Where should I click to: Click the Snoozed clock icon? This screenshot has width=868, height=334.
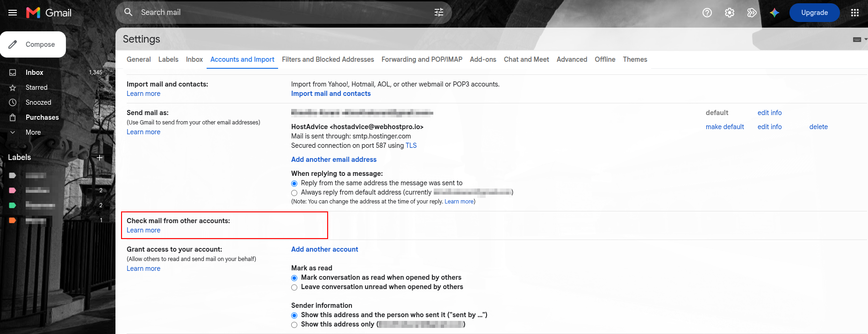[x=13, y=102]
